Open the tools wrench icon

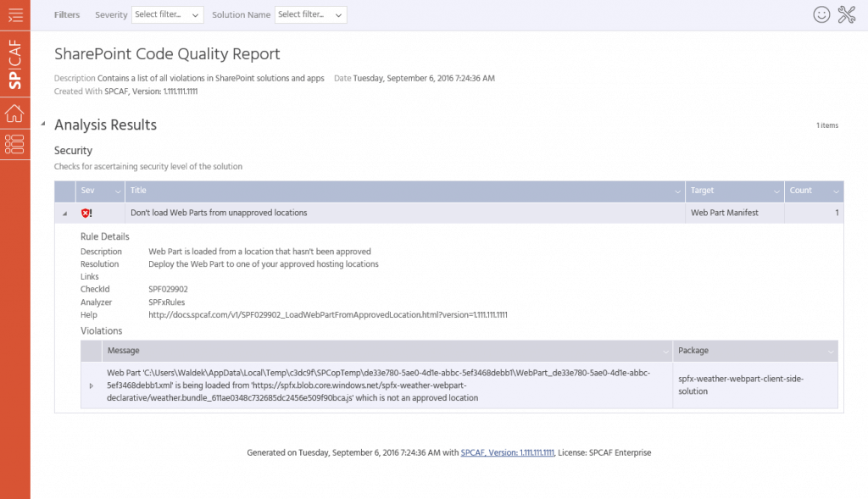point(847,15)
